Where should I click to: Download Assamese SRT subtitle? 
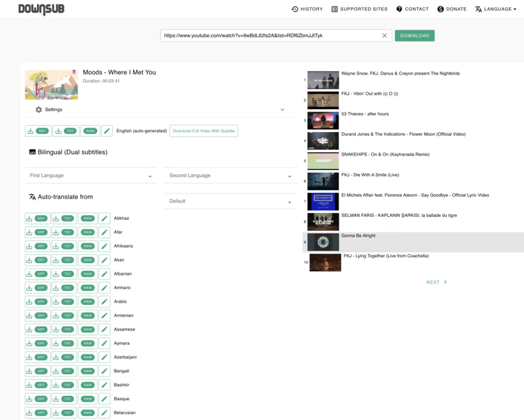(38, 329)
